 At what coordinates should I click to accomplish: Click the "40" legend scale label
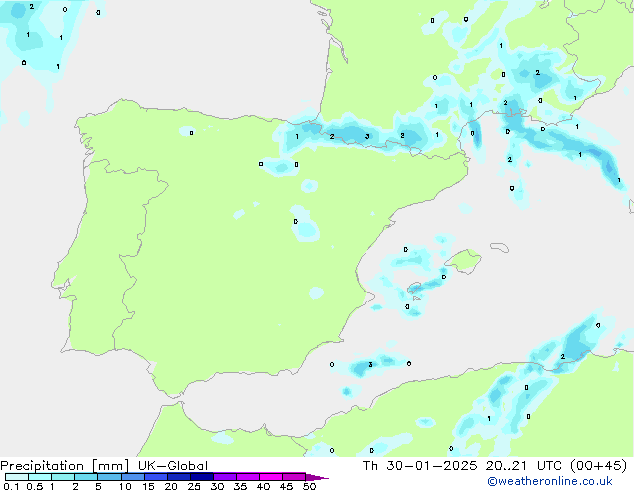tap(263, 486)
